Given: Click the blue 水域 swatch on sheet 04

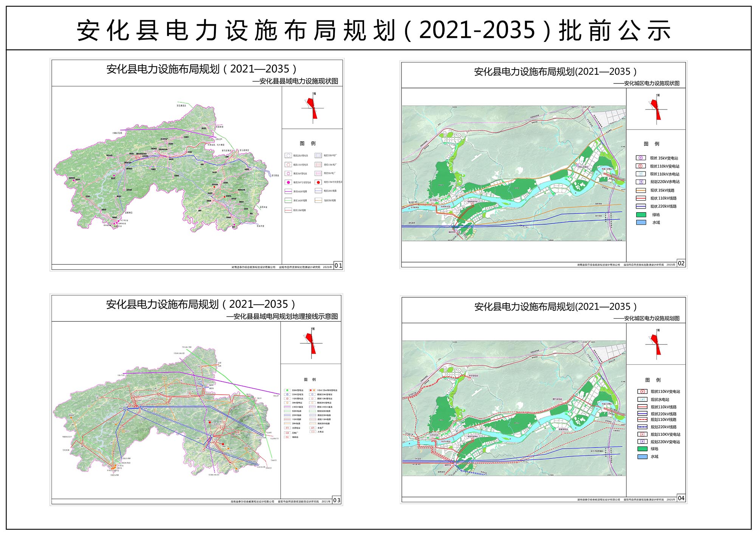Looking at the screenshot, I should tap(642, 457).
